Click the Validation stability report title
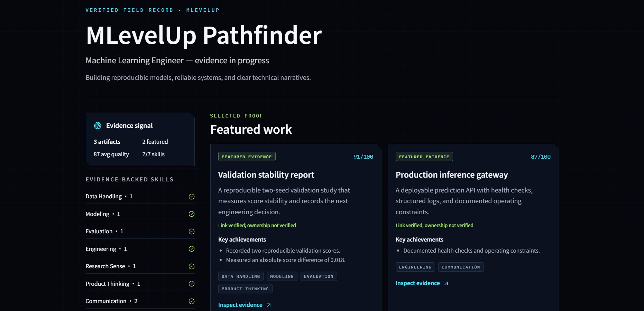The height and width of the screenshot is (311, 644). pos(266,175)
